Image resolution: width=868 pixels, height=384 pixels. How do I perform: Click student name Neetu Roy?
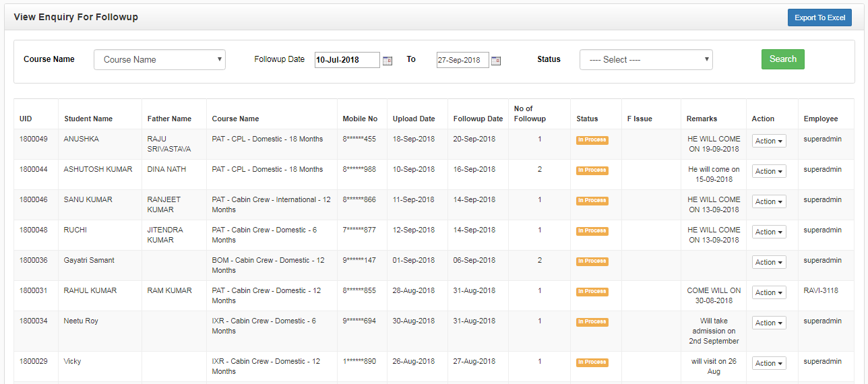tap(81, 321)
